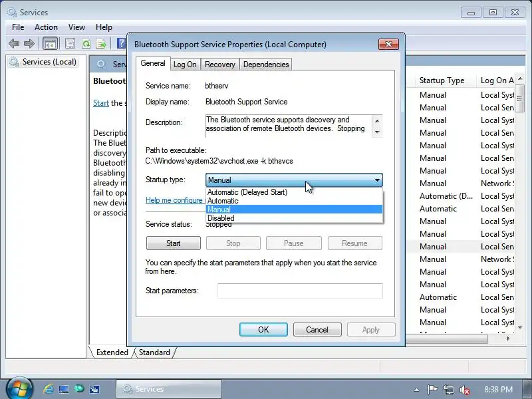
Task: Click the Start link in Services pane
Action: (101, 103)
